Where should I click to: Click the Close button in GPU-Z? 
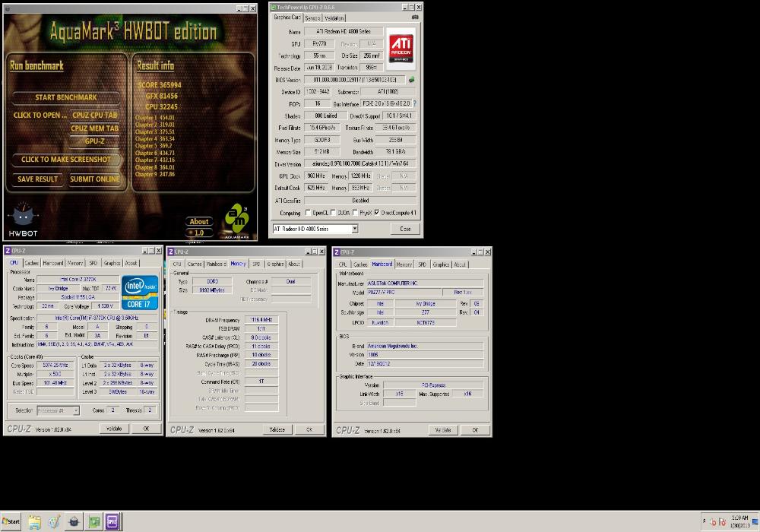(x=405, y=229)
